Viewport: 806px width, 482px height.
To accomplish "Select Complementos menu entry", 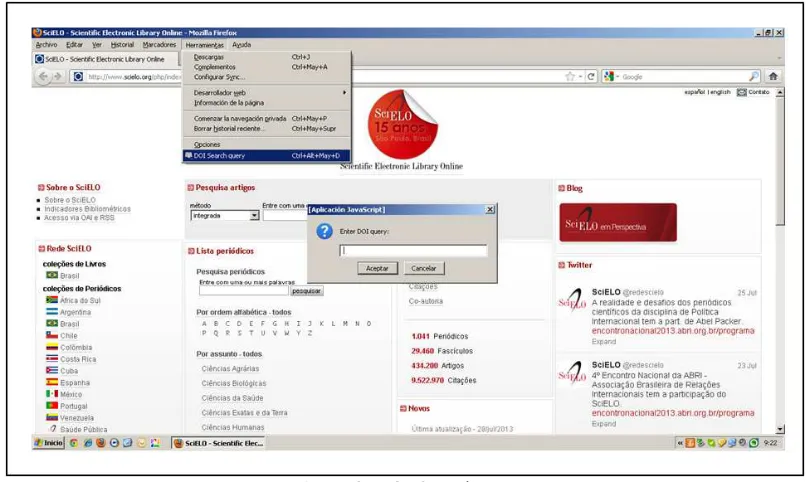I will [x=266, y=67].
